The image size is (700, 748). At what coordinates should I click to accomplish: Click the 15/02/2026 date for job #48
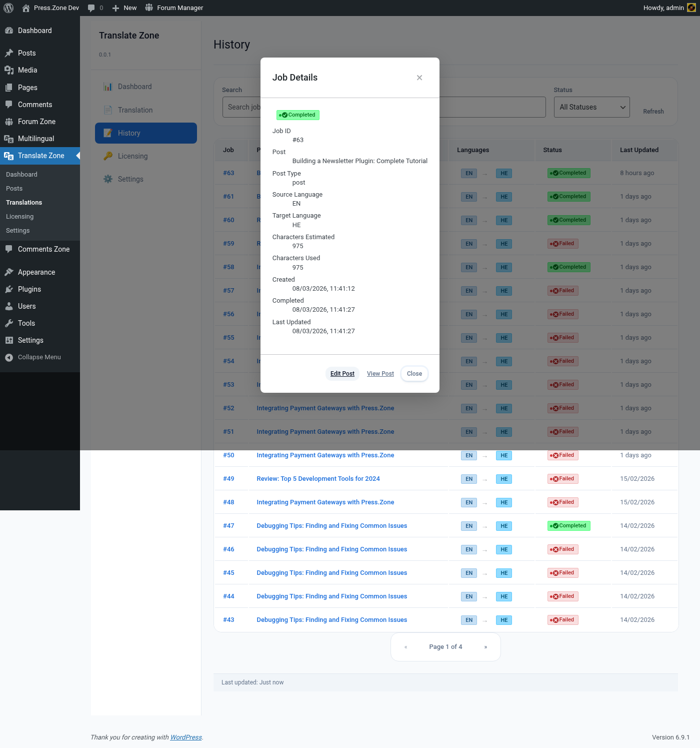(x=637, y=502)
